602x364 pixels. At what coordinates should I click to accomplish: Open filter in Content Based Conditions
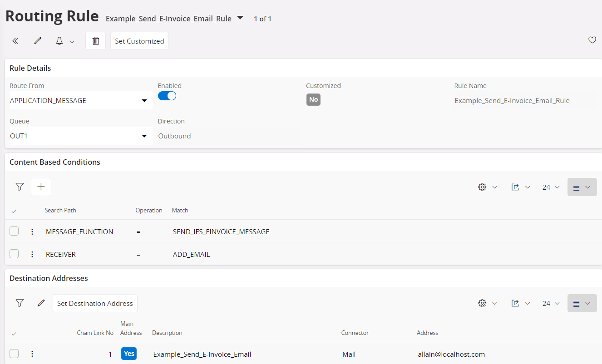click(20, 187)
